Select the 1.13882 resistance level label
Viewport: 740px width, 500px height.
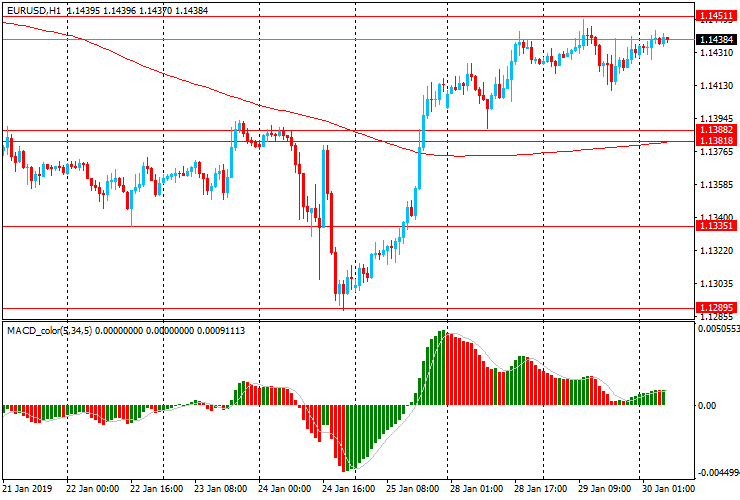(x=717, y=130)
